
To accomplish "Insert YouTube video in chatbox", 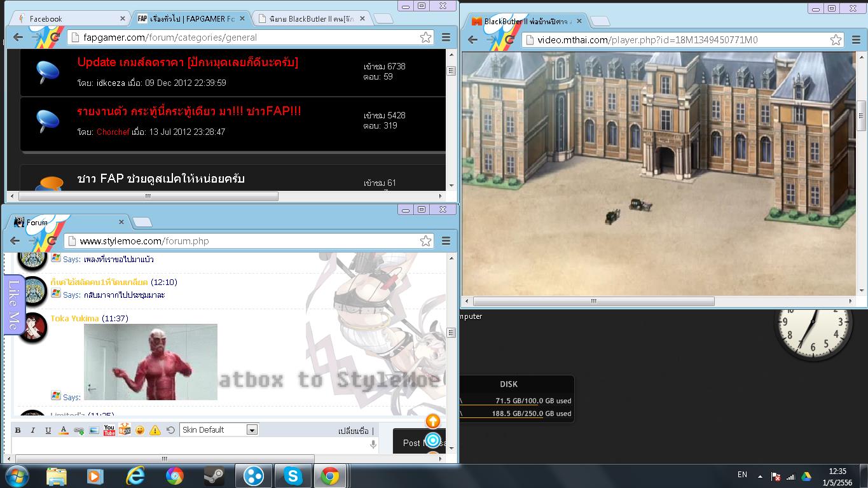I will (109, 430).
